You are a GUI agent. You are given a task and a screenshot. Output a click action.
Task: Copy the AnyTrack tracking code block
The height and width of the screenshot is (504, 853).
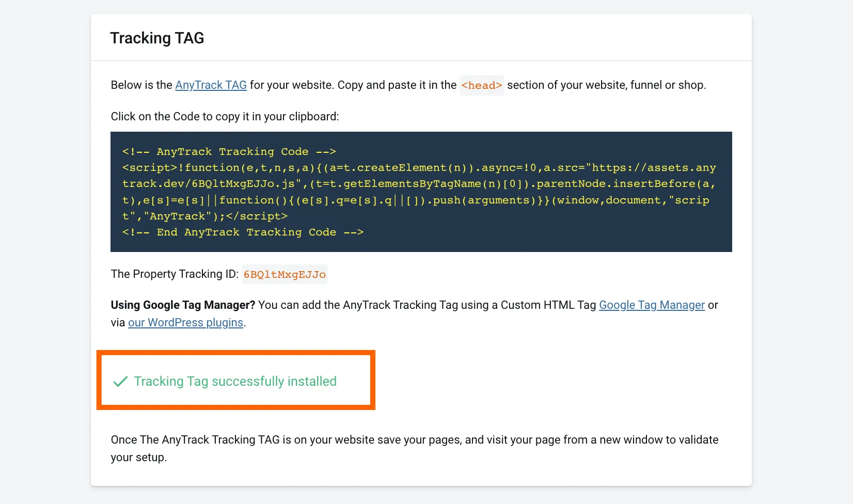(x=421, y=192)
